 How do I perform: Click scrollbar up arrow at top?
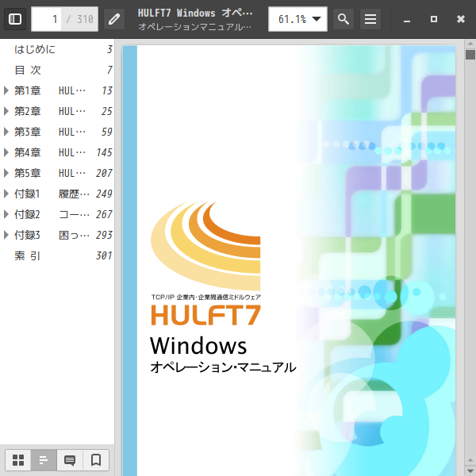470,44
